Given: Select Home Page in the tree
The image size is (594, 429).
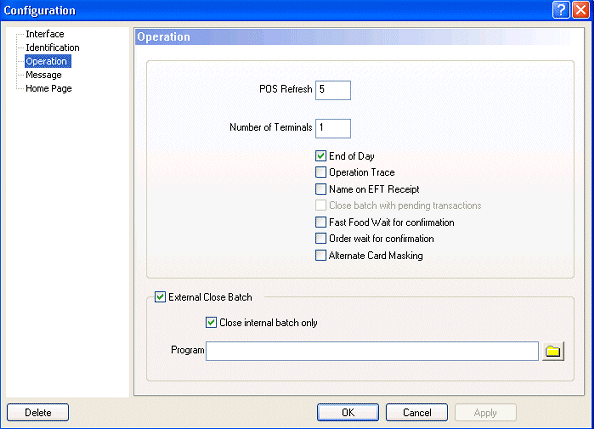Looking at the screenshot, I should point(48,89).
